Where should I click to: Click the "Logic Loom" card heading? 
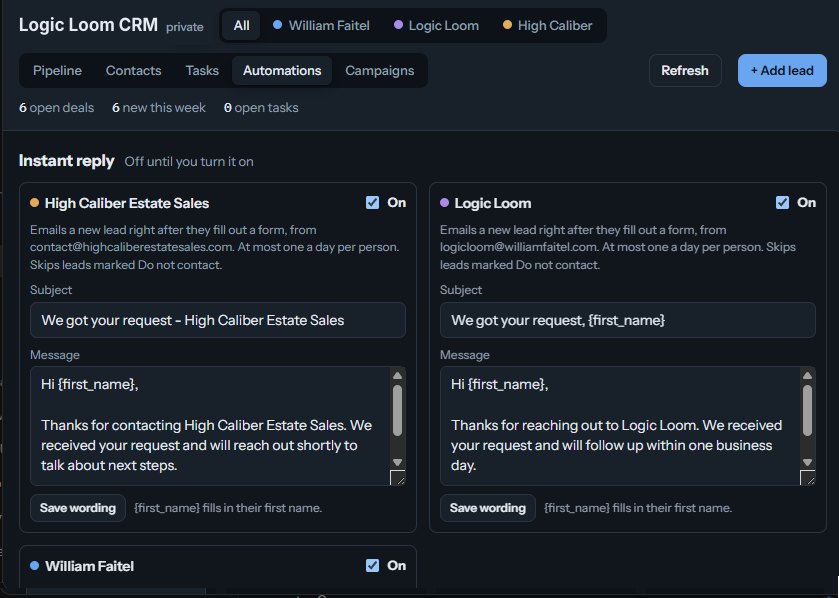click(493, 203)
